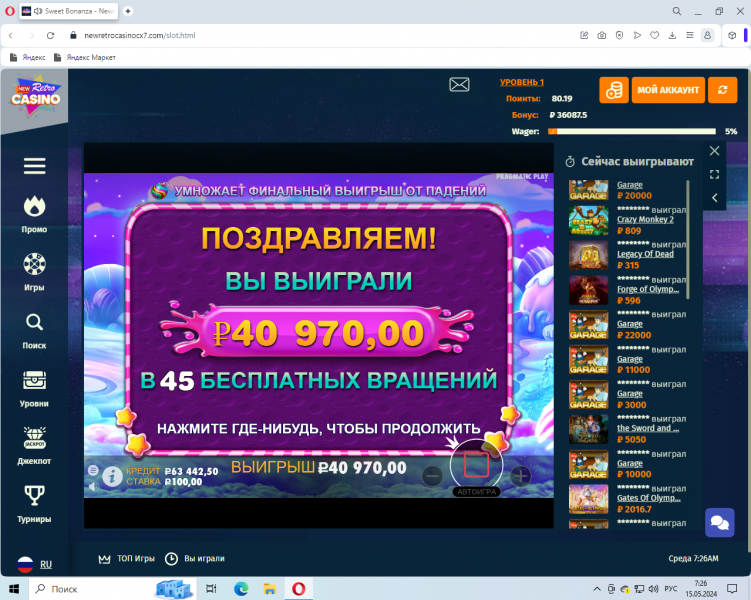
Task: Open the browser downloads icon
Action: 672,35
